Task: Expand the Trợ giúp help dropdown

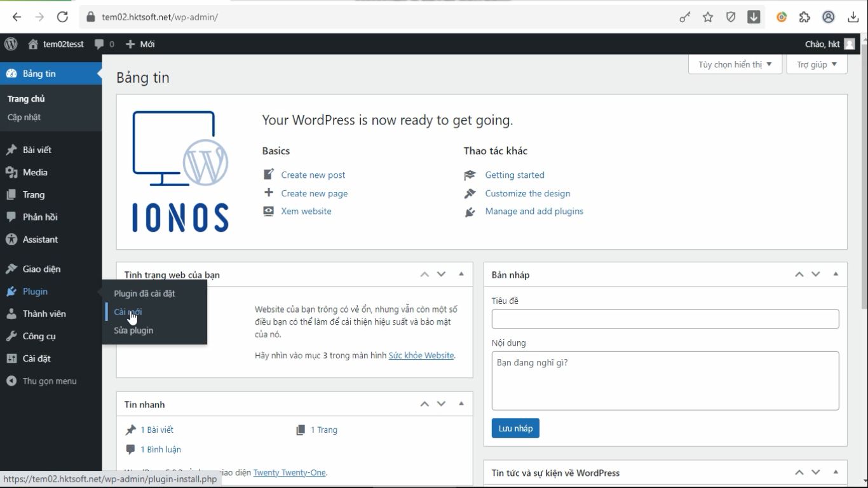Action: coord(817,64)
